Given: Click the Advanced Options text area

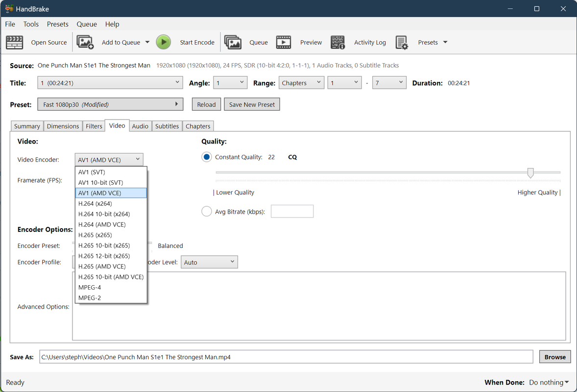Looking at the screenshot, I should pos(319,306).
